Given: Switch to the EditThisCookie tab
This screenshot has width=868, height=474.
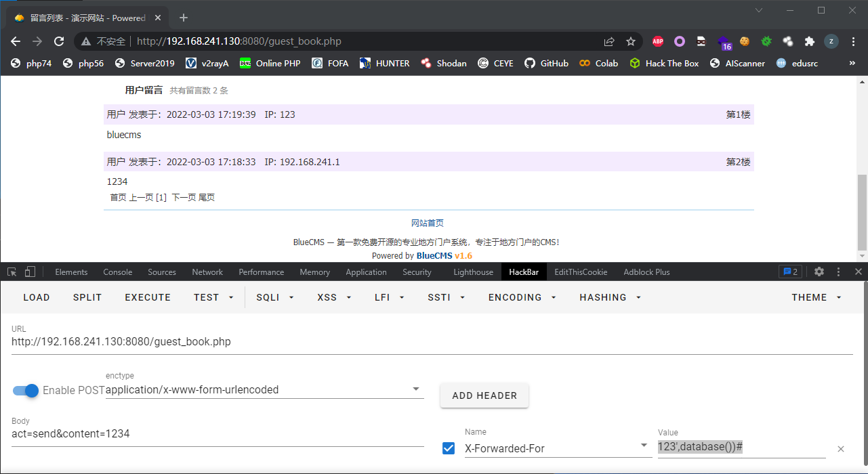Looking at the screenshot, I should pyautogui.click(x=580, y=272).
